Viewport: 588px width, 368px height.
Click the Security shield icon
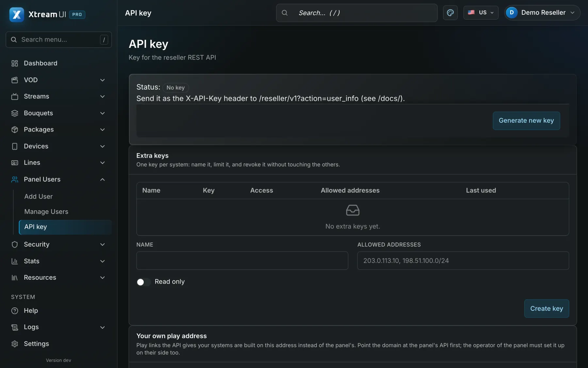pos(15,244)
